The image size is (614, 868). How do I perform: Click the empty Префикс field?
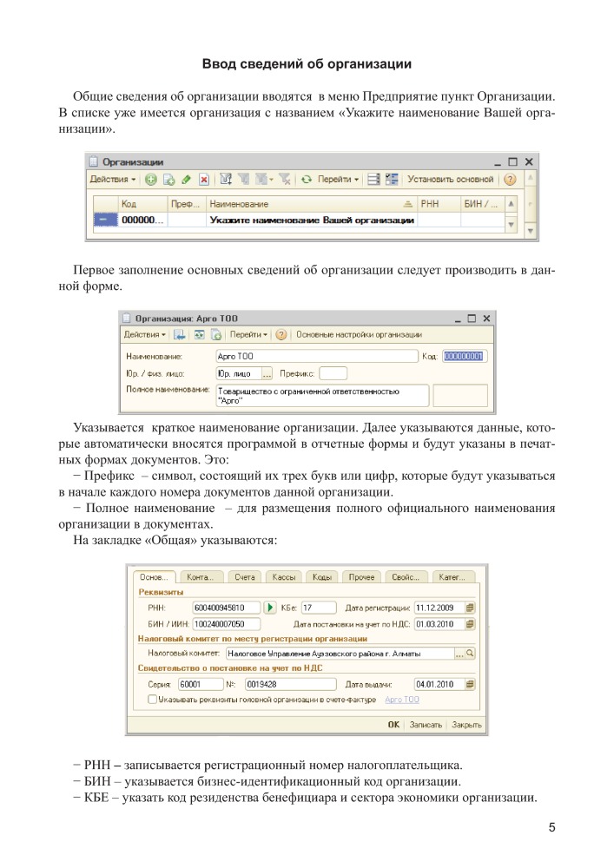pyautogui.click(x=333, y=373)
